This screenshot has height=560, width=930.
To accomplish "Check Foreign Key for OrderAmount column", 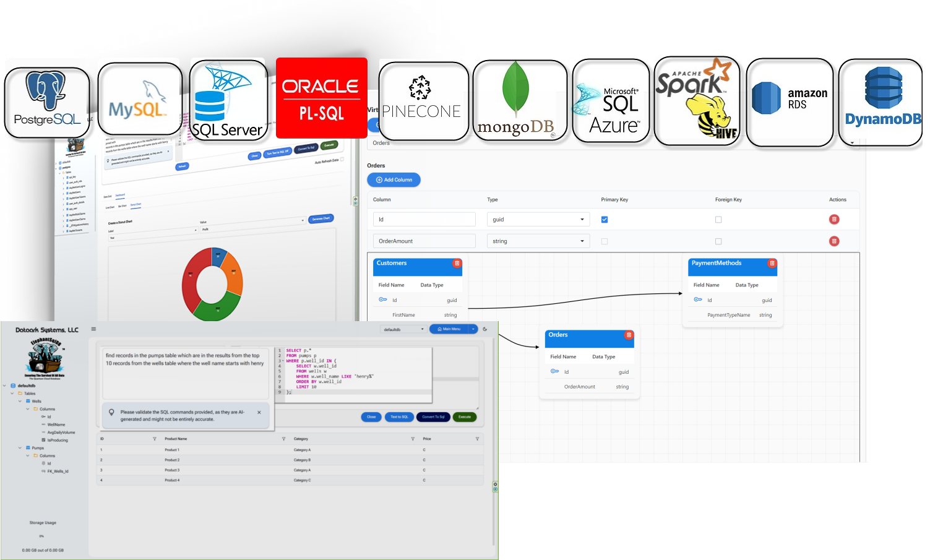I will [718, 241].
